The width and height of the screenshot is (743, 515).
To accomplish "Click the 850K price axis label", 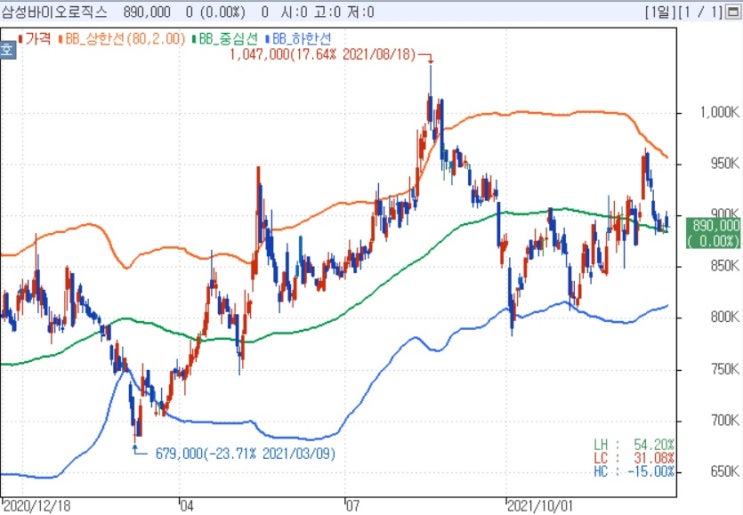I will pos(725,266).
